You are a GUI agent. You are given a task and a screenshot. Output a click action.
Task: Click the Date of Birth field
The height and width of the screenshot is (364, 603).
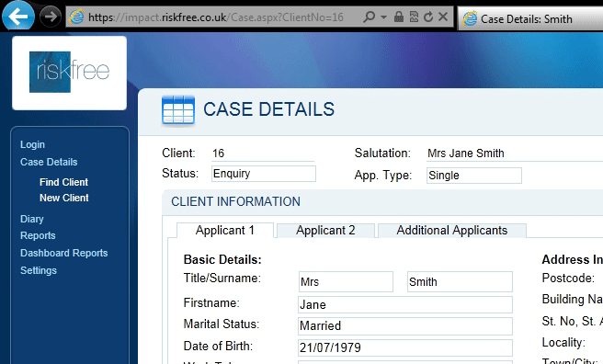pyautogui.click(x=405, y=347)
